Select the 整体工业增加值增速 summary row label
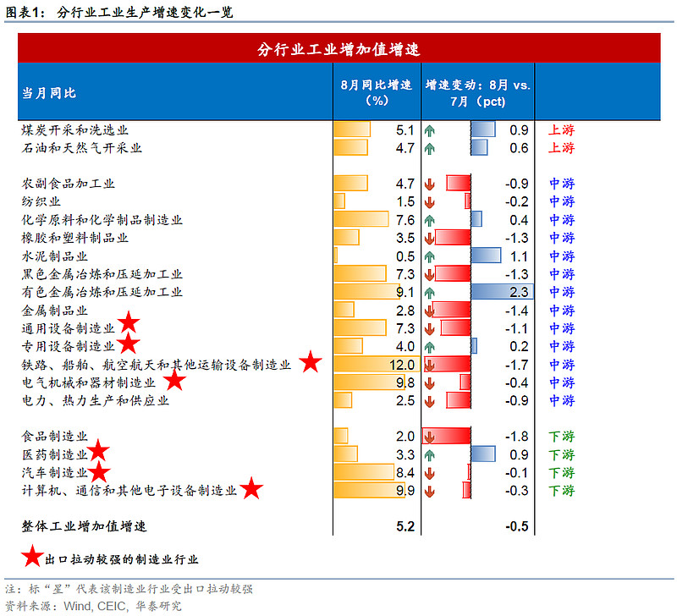The image size is (677, 616). (x=84, y=526)
